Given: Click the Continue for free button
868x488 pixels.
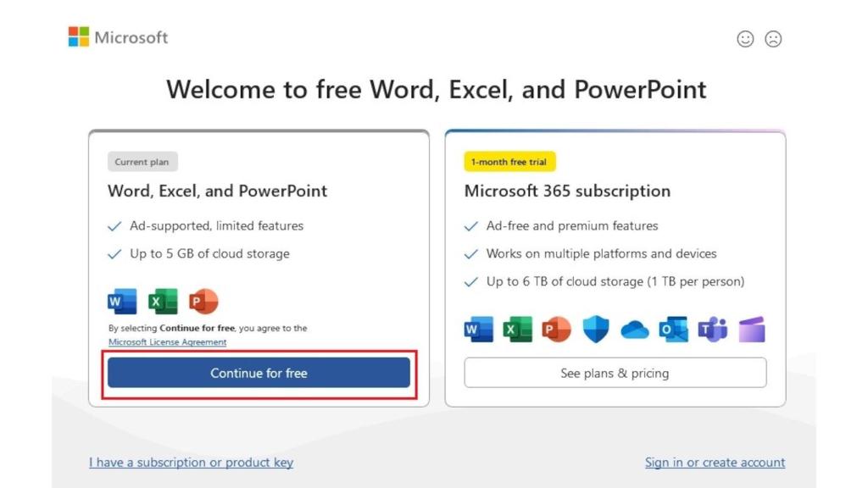Looking at the screenshot, I should coord(258,373).
